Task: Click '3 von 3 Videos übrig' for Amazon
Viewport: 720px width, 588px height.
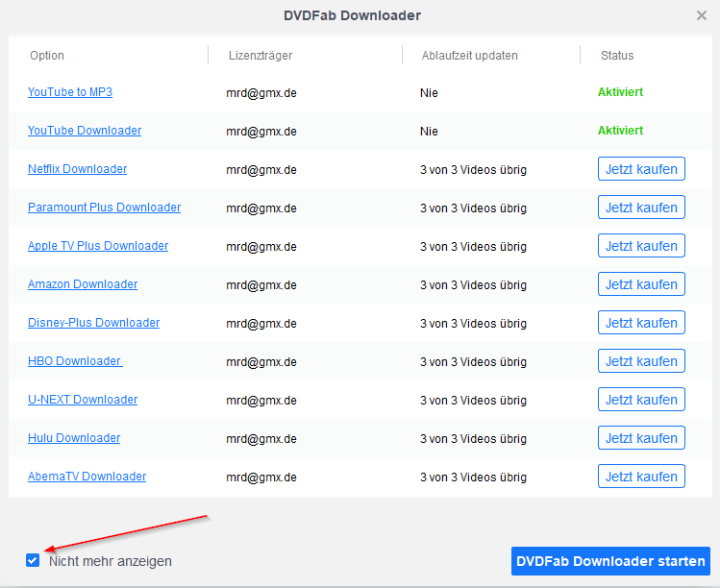Action: click(x=473, y=285)
